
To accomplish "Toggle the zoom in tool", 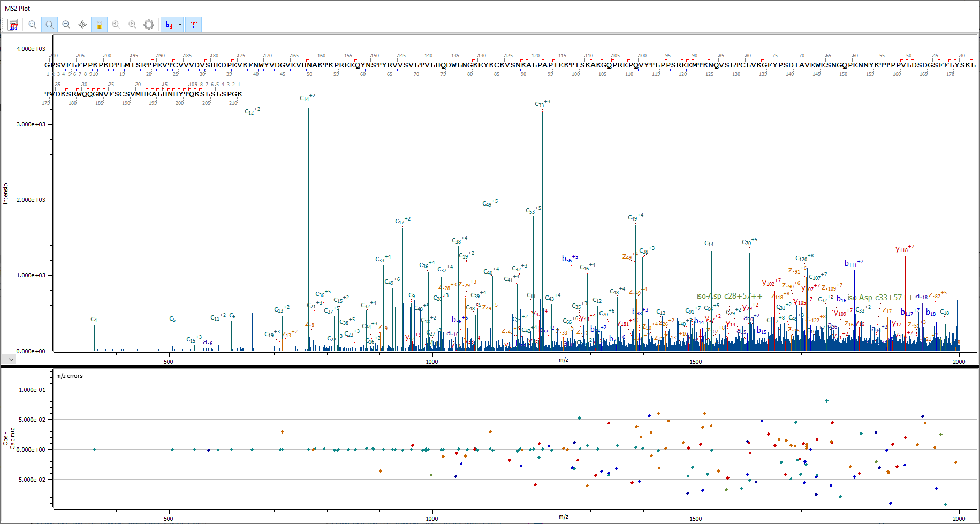I will [49, 25].
